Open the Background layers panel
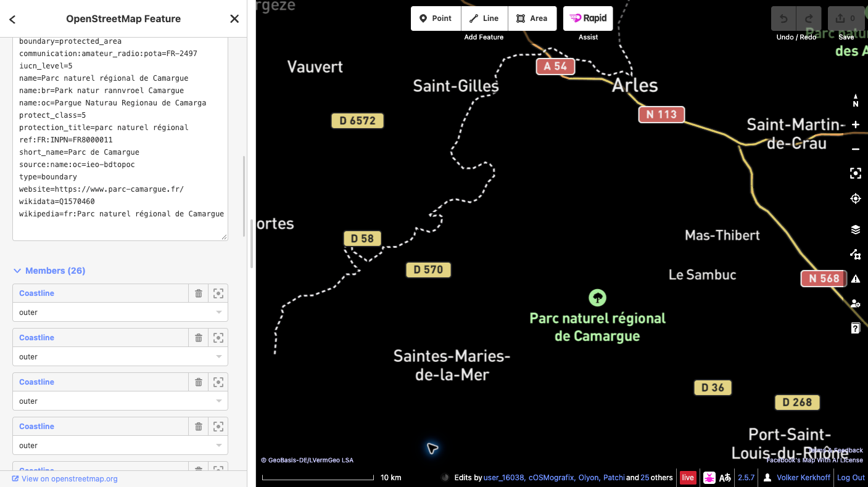 click(856, 229)
